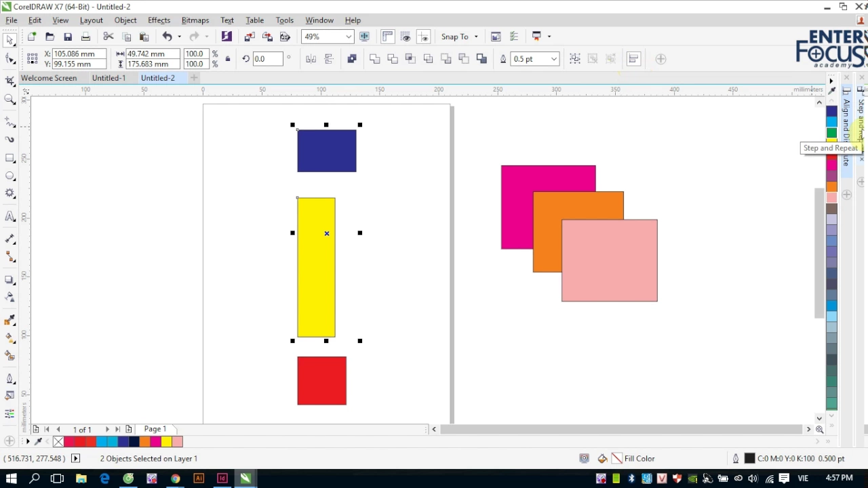Screen dimensions: 868x488
Task: Click the Undo arrow icon
Action: (x=167, y=37)
